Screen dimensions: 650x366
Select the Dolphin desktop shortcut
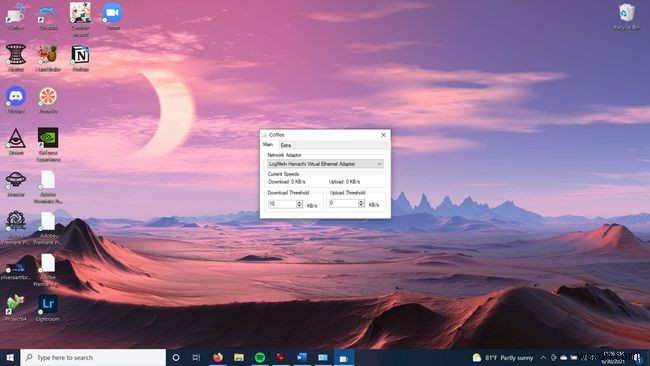coord(48,16)
